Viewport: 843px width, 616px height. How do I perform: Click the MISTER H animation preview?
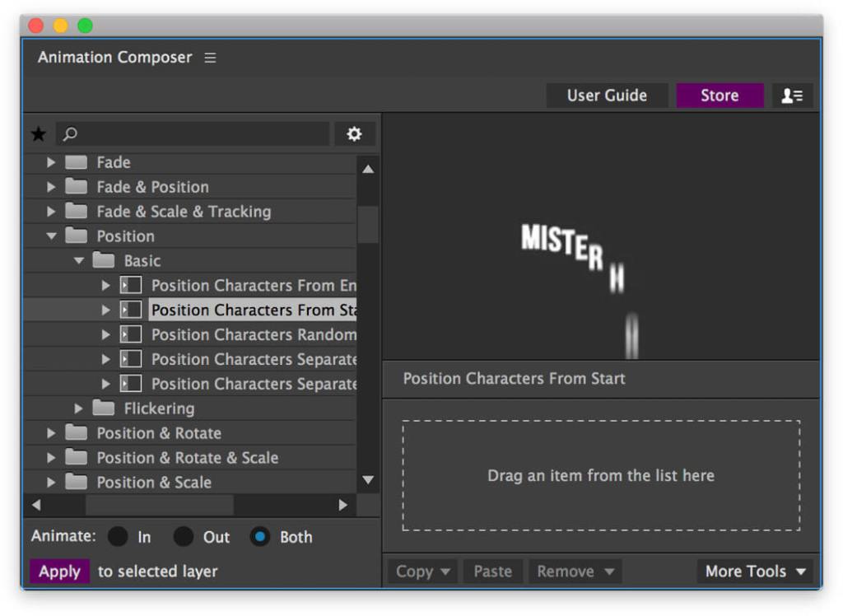point(601,236)
